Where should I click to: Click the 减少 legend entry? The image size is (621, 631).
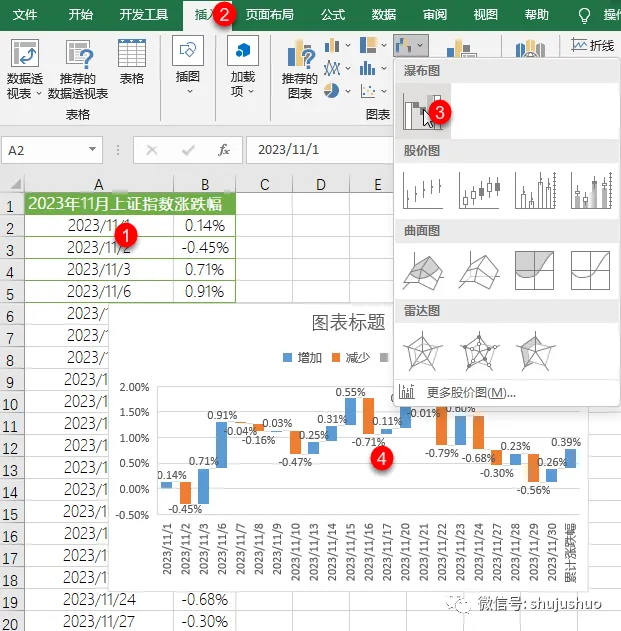(351, 357)
